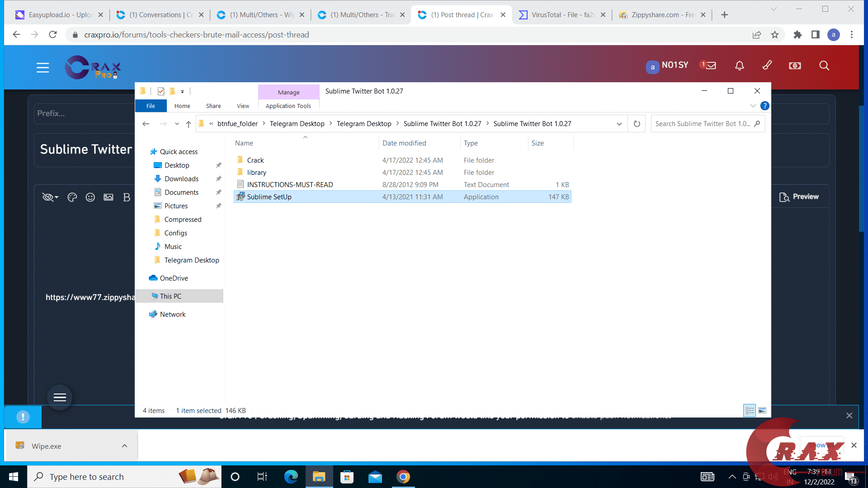Screen dimensions: 868x488
Task: Open recent locations dropdown in Explorer
Action: [x=177, y=124]
